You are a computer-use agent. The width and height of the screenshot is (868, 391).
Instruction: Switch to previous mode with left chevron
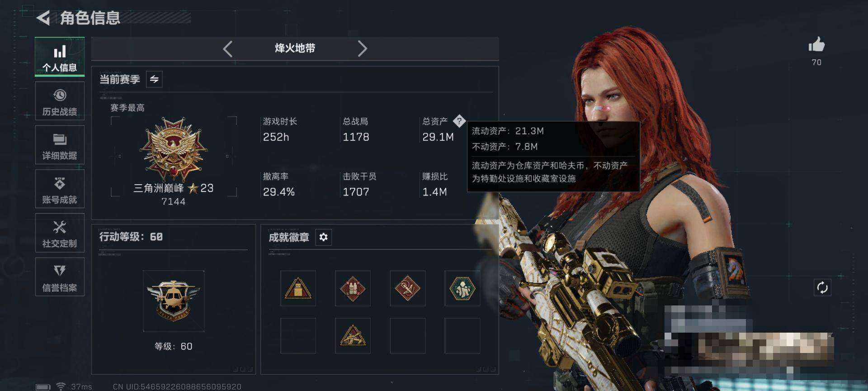point(228,48)
